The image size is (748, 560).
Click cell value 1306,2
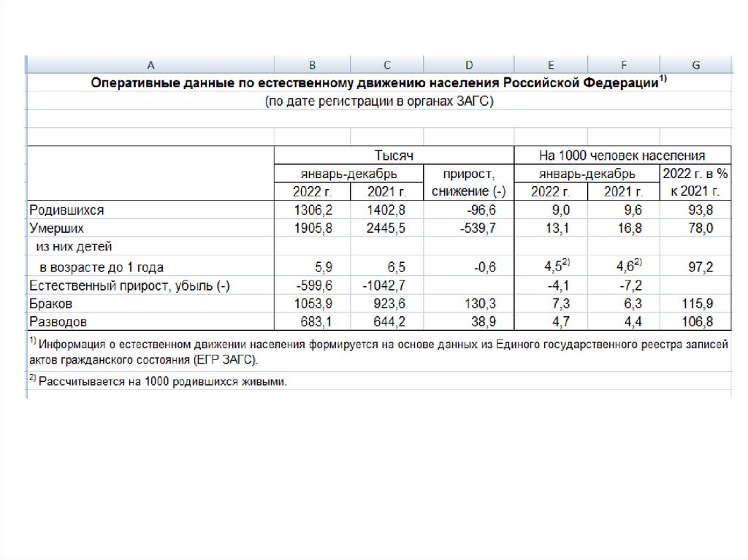coord(313,210)
